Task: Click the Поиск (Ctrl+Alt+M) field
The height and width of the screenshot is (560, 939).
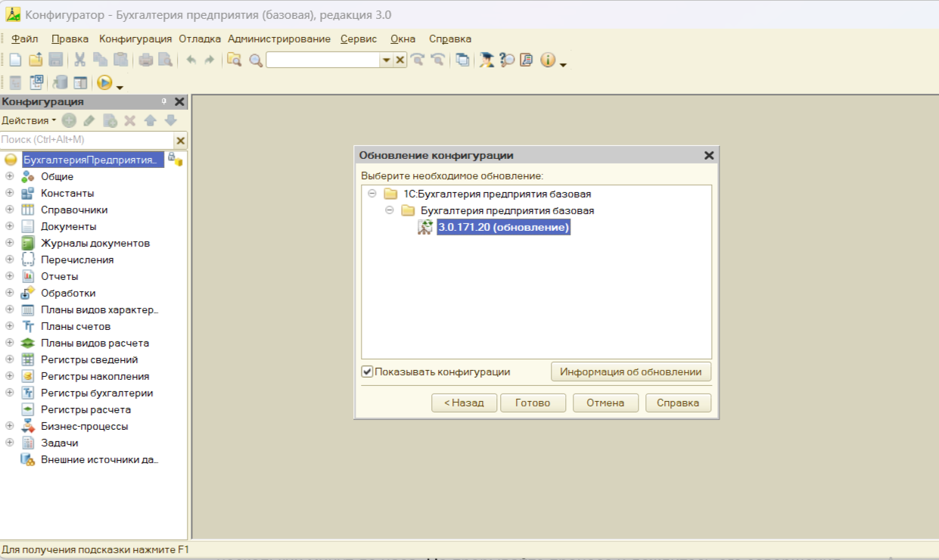Action: (x=87, y=140)
